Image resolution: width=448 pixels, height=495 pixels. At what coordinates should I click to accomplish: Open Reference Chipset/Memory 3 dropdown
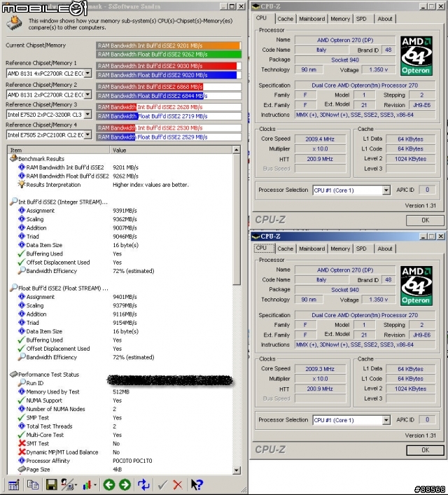87,114
